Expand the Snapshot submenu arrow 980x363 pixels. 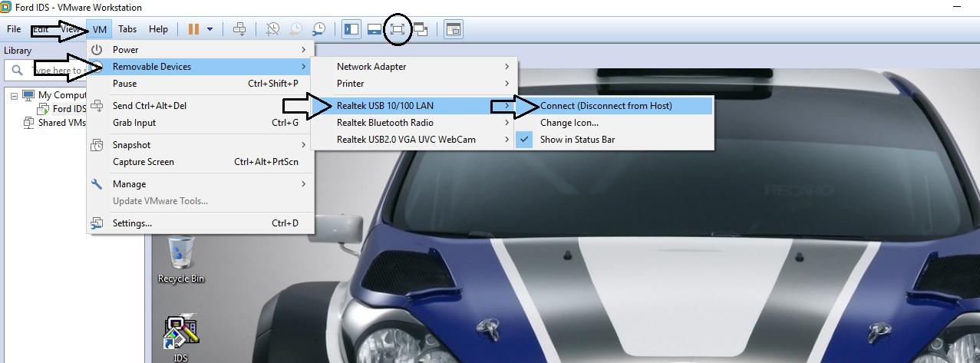(x=303, y=145)
